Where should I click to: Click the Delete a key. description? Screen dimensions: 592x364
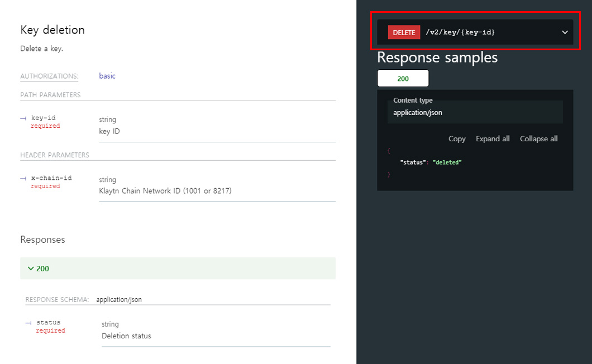pyautogui.click(x=41, y=49)
